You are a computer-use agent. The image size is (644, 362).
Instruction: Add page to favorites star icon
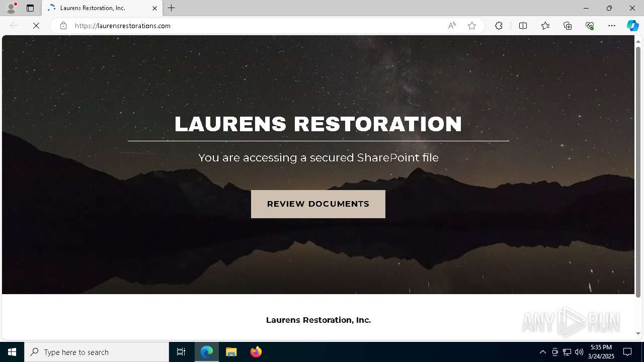pos(472,26)
